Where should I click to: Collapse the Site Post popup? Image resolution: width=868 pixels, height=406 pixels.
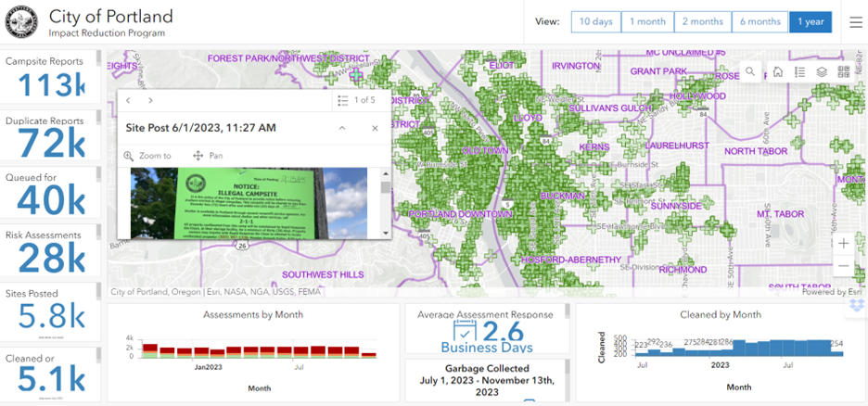342,128
